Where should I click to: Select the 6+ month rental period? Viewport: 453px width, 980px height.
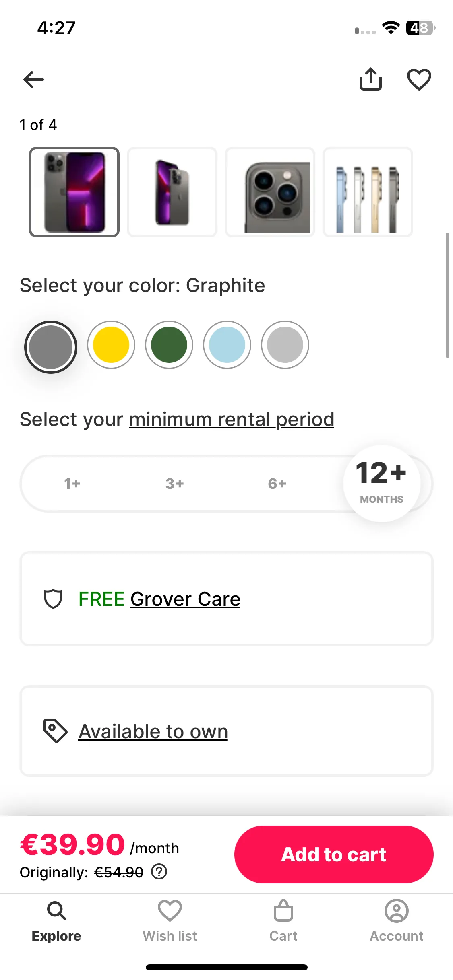[x=277, y=483]
